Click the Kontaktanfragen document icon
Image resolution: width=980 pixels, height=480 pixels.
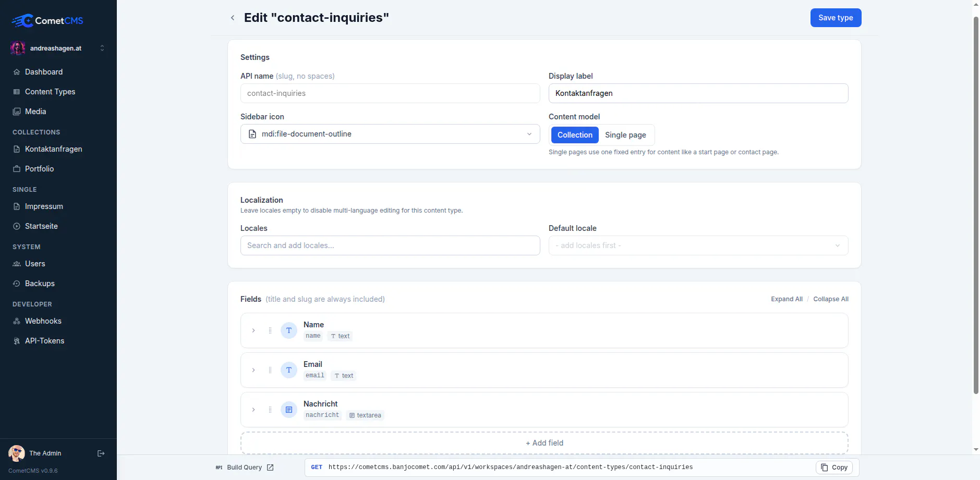pyautogui.click(x=17, y=149)
